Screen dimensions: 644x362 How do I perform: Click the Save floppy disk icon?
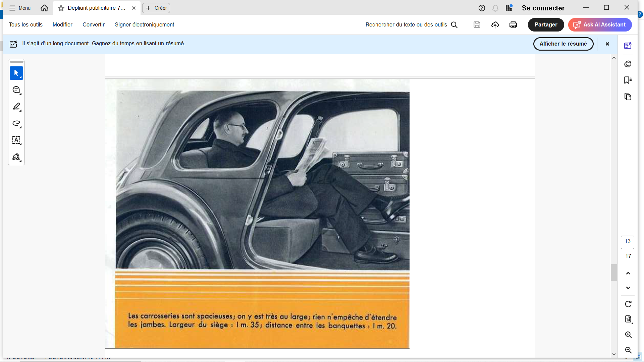[x=477, y=25]
